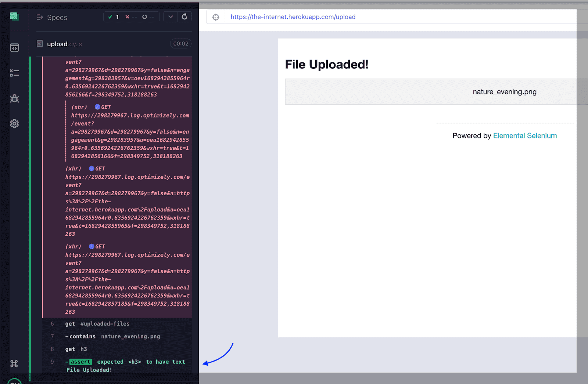
Task: View keyboard shortcuts via the command key icon
Action: [x=14, y=363]
